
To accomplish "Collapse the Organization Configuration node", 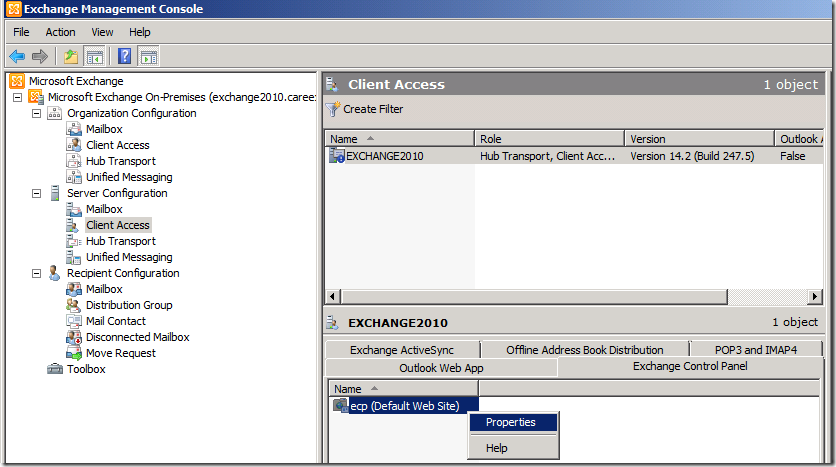I will (36, 113).
